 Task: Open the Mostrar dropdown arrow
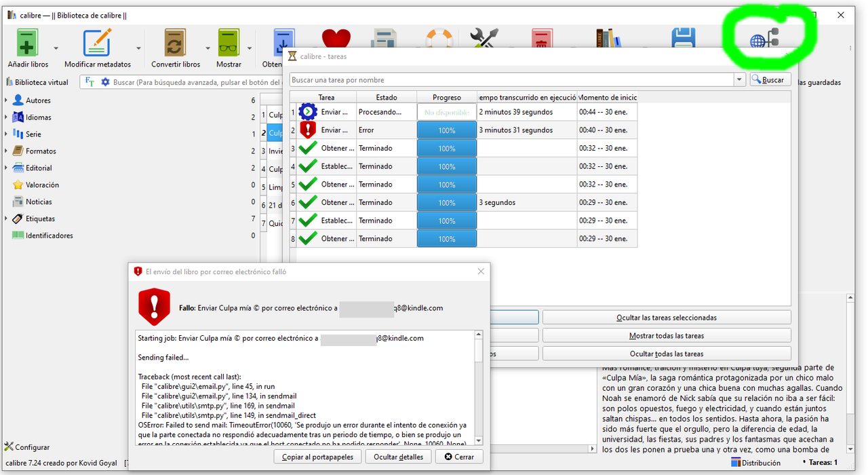coord(250,48)
